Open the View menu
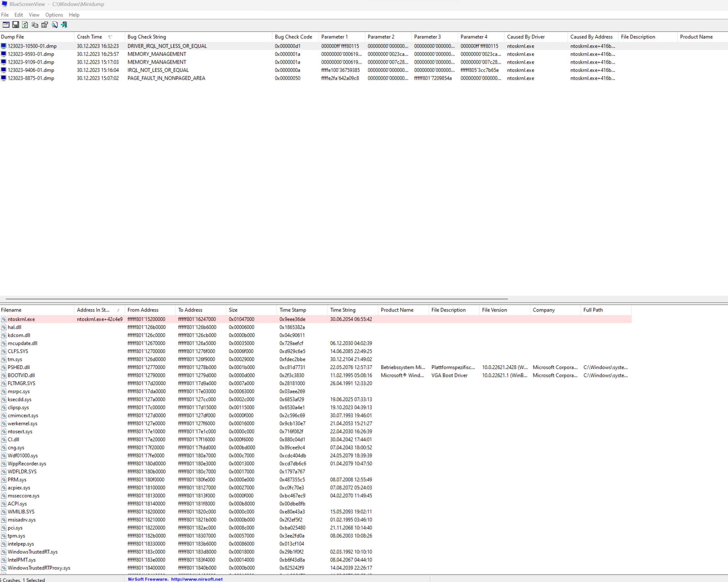Viewport: 728px width, 582px height. (x=34, y=15)
